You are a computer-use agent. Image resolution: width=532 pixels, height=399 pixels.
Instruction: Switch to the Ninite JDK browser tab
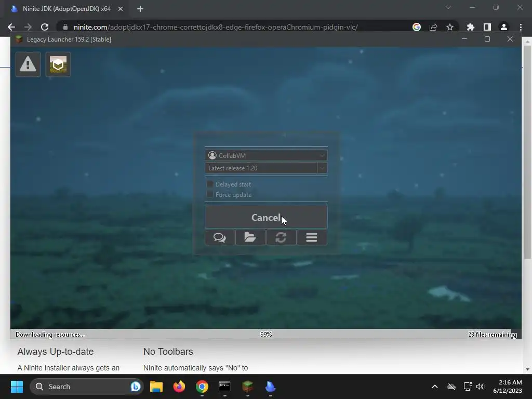66,9
